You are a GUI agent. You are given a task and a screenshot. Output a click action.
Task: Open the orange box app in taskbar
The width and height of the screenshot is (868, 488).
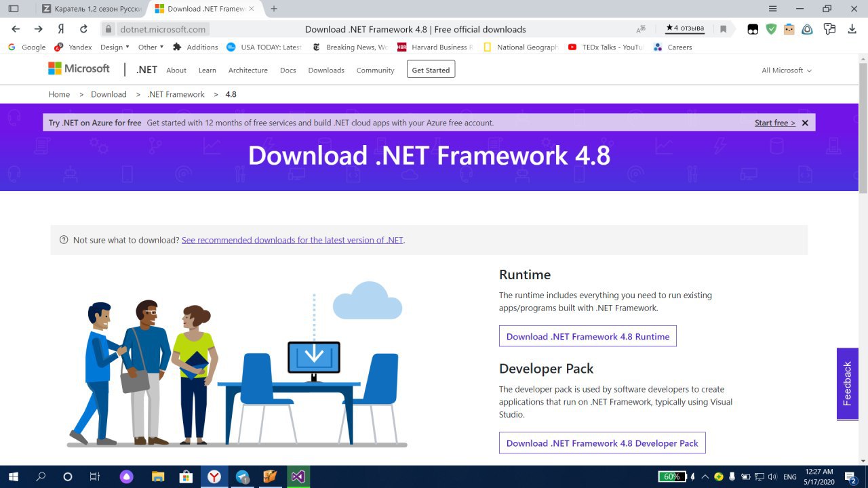(270, 476)
